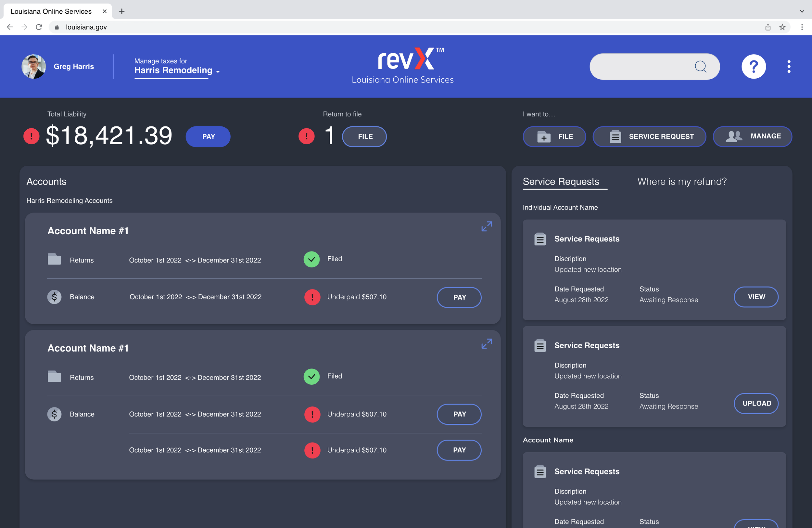
Task: Open the Harris Remodeling business dropdown
Action: (177, 70)
